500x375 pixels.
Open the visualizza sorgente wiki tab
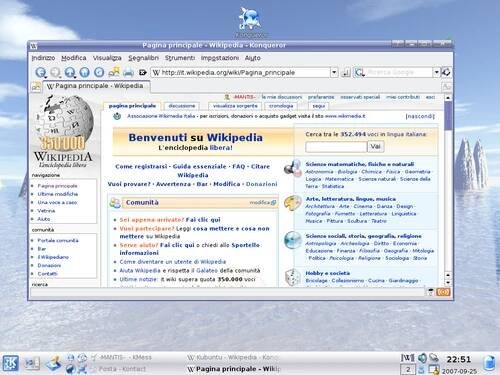(x=235, y=106)
